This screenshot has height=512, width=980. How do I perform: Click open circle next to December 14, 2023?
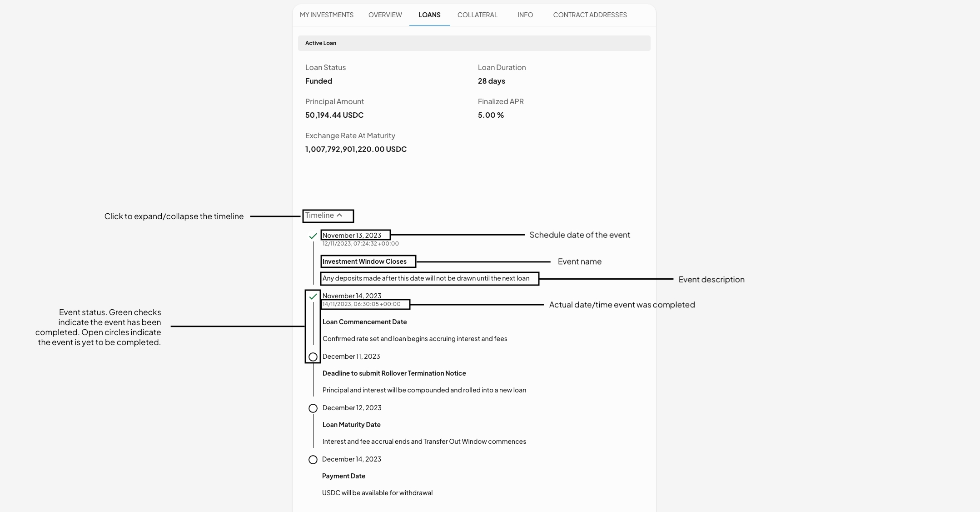coord(313,460)
